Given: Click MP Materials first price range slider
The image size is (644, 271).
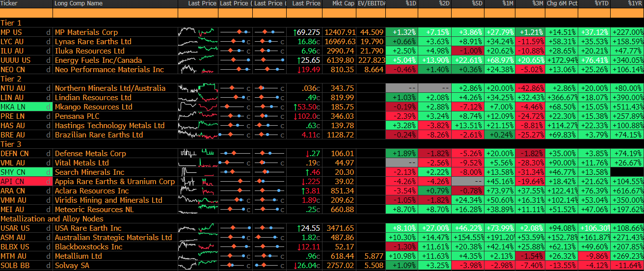Looking at the screenshot, I should (x=235, y=32).
